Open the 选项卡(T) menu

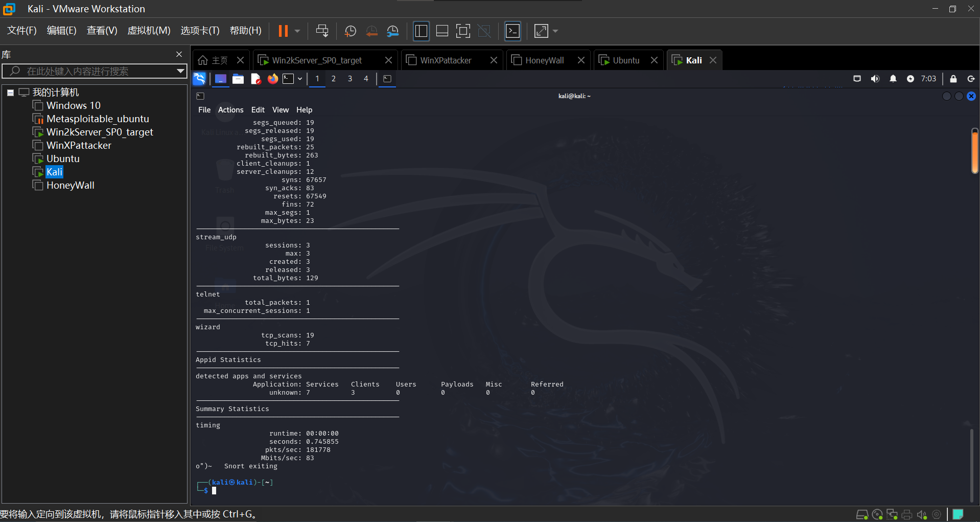tap(200, 31)
